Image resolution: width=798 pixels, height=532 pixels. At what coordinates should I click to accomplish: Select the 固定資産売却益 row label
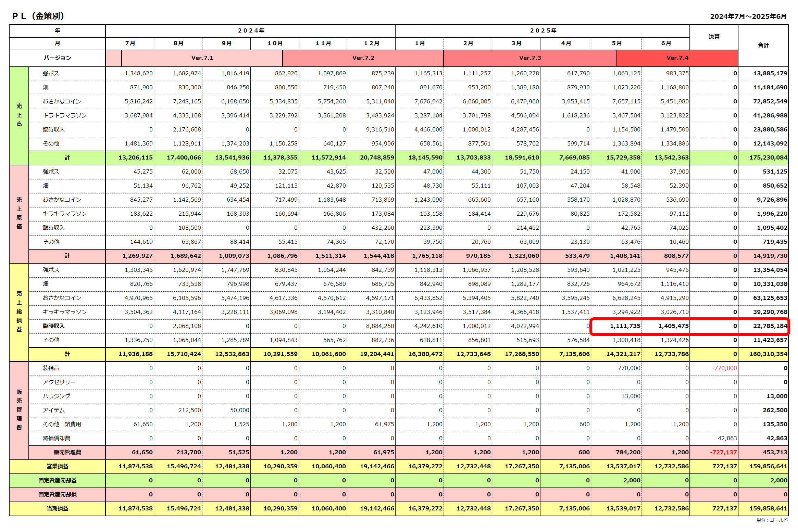[x=57, y=480]
